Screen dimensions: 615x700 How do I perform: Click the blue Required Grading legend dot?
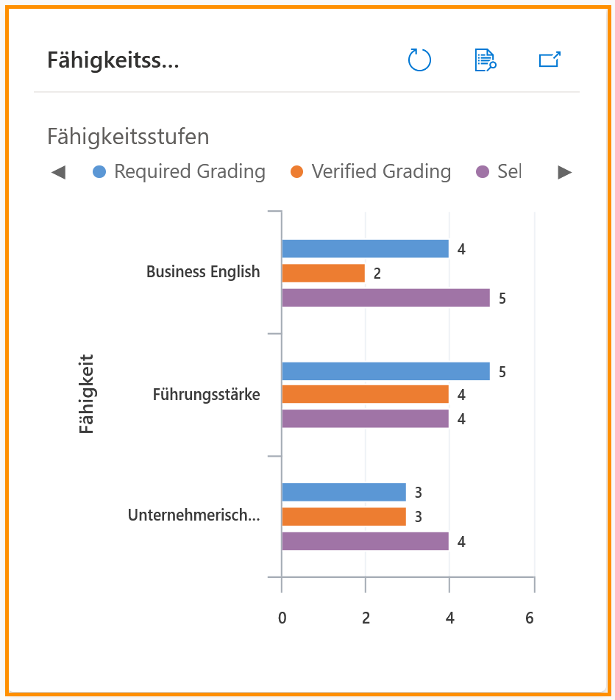click(x=99, y=172)
